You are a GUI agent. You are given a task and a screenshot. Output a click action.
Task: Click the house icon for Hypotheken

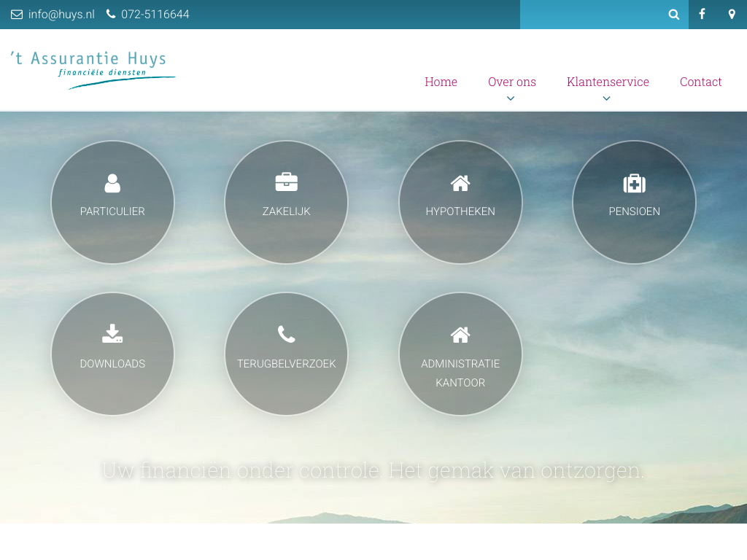coord(460,183)
